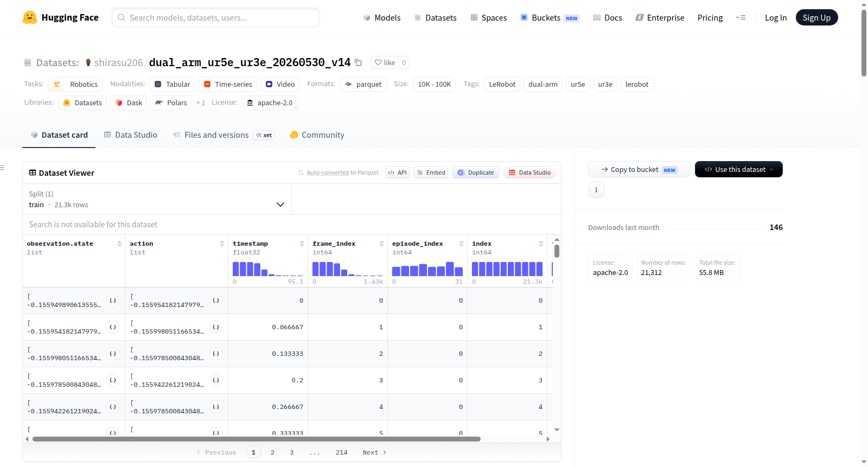Expand the train split dropdown
Image resolution: width=868 pixels, height=467 pixels.
(157, 200)
